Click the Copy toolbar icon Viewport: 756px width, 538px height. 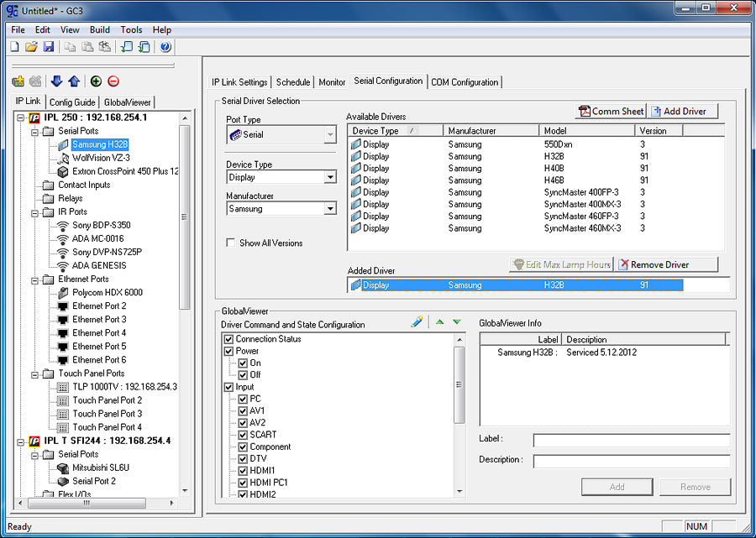(70, 47)
